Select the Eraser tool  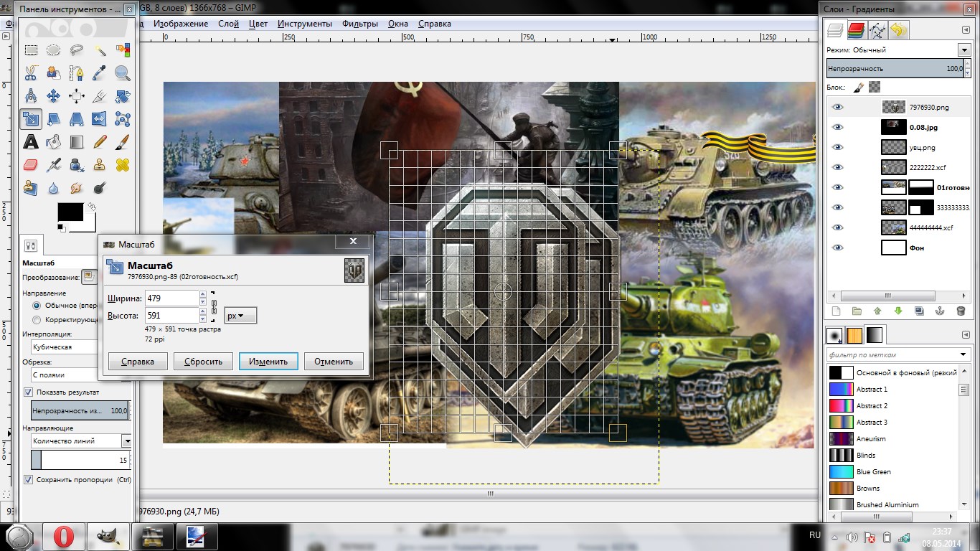[x=31, y=165]
